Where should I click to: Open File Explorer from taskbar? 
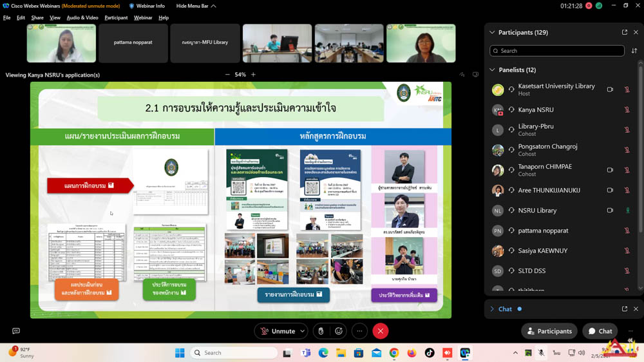pos(341,352)
